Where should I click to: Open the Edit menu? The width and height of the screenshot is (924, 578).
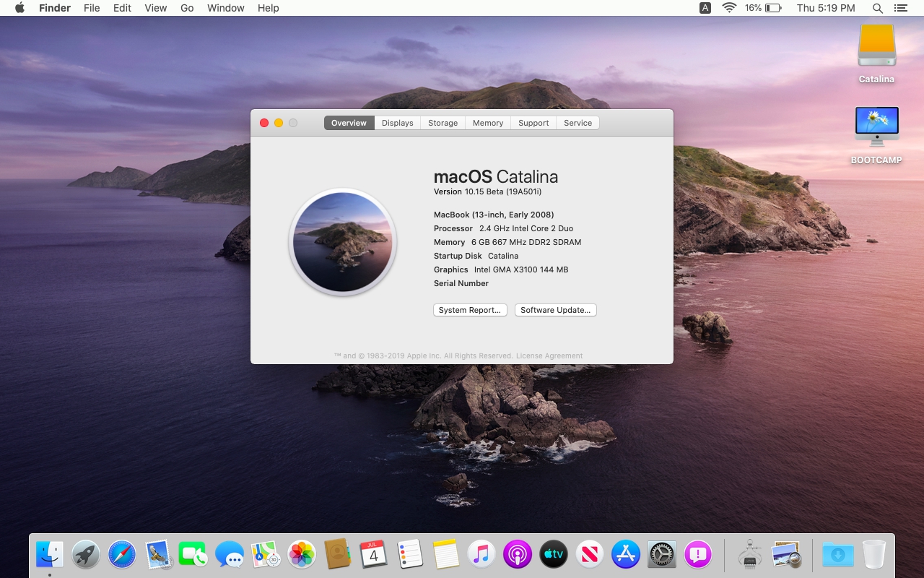pyautogui.click(x=122, y=8)
